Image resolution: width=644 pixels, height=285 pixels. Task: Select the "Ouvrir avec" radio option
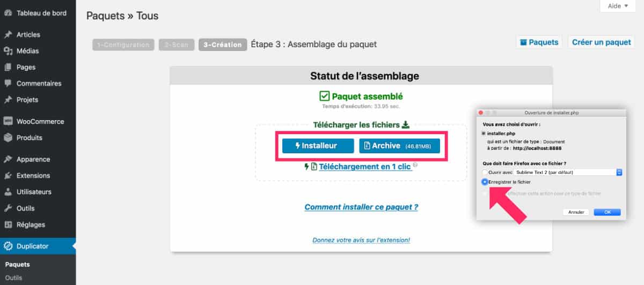coord(485,172)
